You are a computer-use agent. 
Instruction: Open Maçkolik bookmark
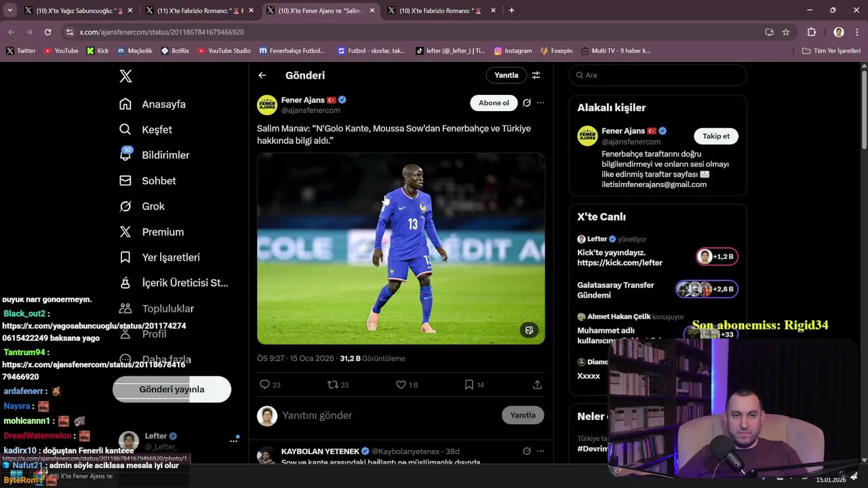click(135, 51)
